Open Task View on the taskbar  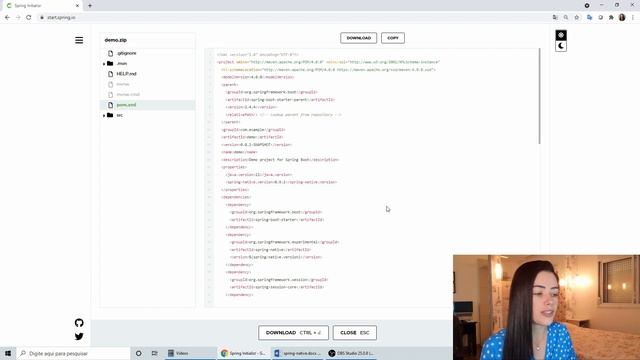[x=154, y=353]
